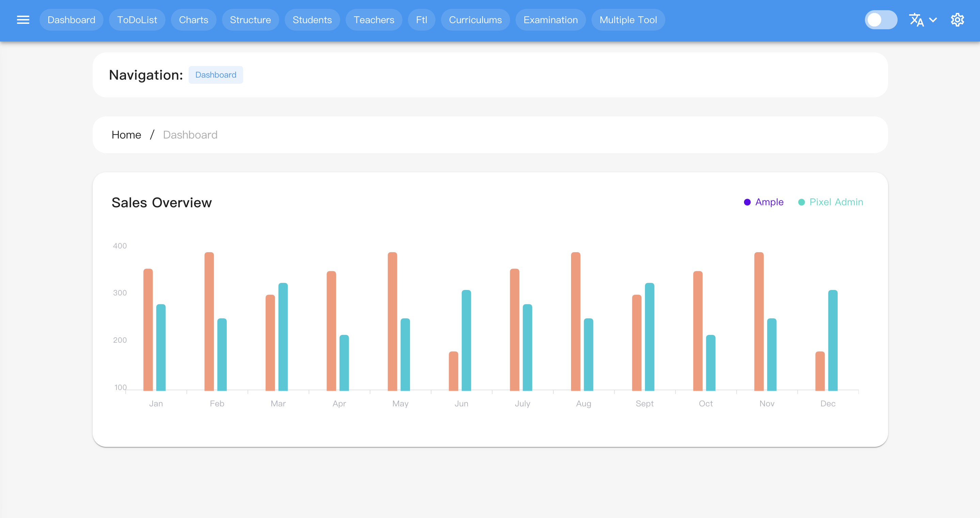
Task: Click the orange bar for July
Action: coord(515,330)
